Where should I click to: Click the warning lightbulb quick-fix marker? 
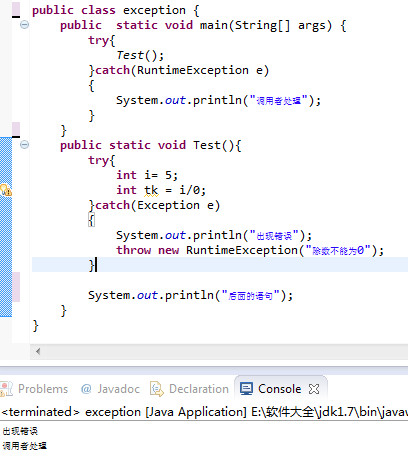6,190
